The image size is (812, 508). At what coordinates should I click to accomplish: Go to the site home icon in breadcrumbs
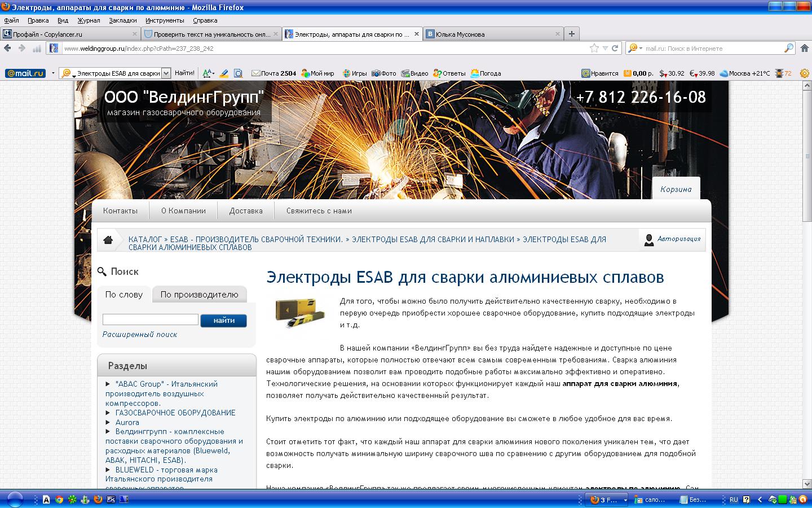click(108, 240)
